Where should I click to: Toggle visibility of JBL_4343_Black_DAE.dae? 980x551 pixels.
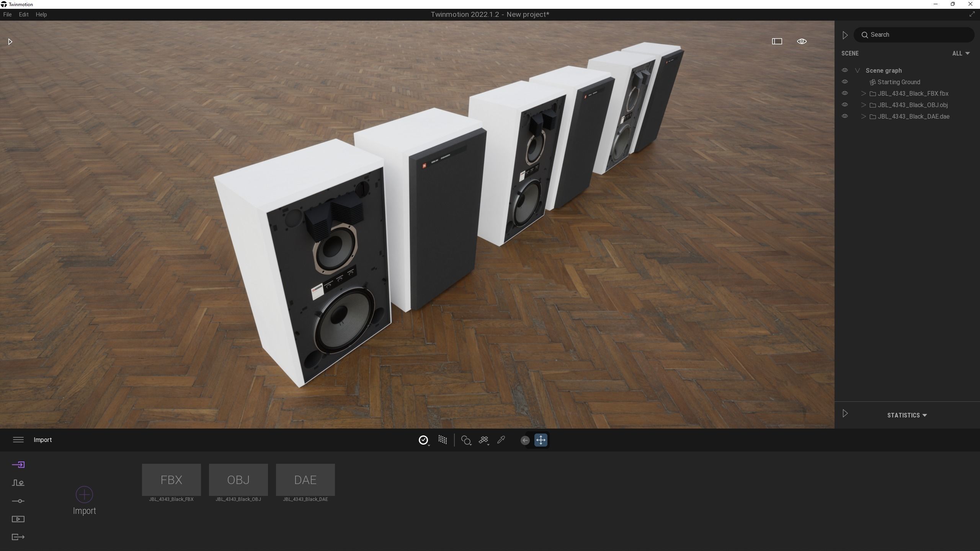coord(844,116)
